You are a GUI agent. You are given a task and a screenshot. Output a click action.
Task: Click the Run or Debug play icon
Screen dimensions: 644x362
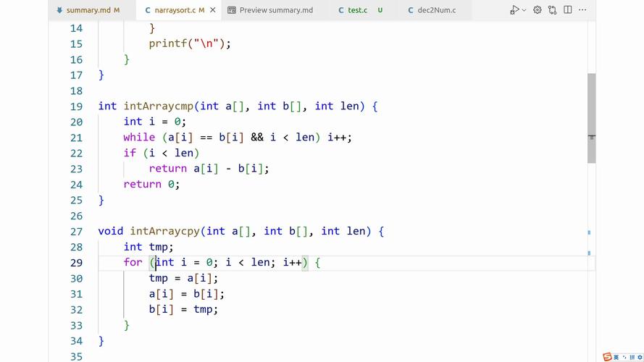pos(514,10)
